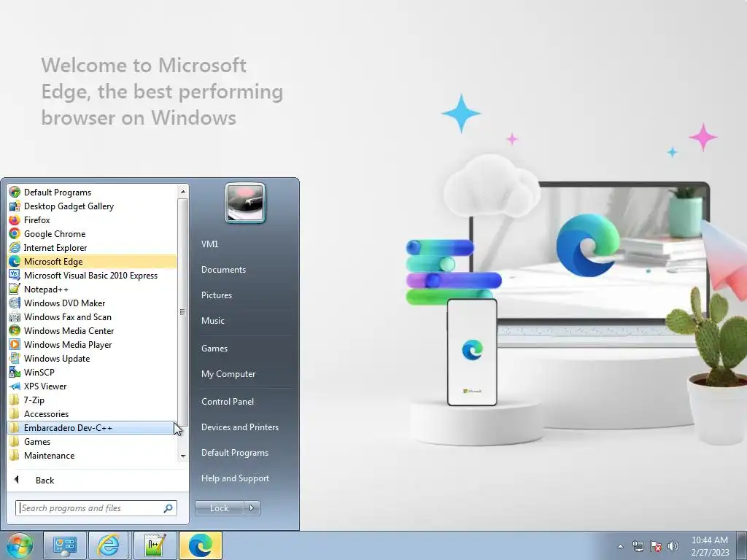Launch Google Chrome from the programs list
747x560 pixels.
pyautogui.click(x=92, y=234)
